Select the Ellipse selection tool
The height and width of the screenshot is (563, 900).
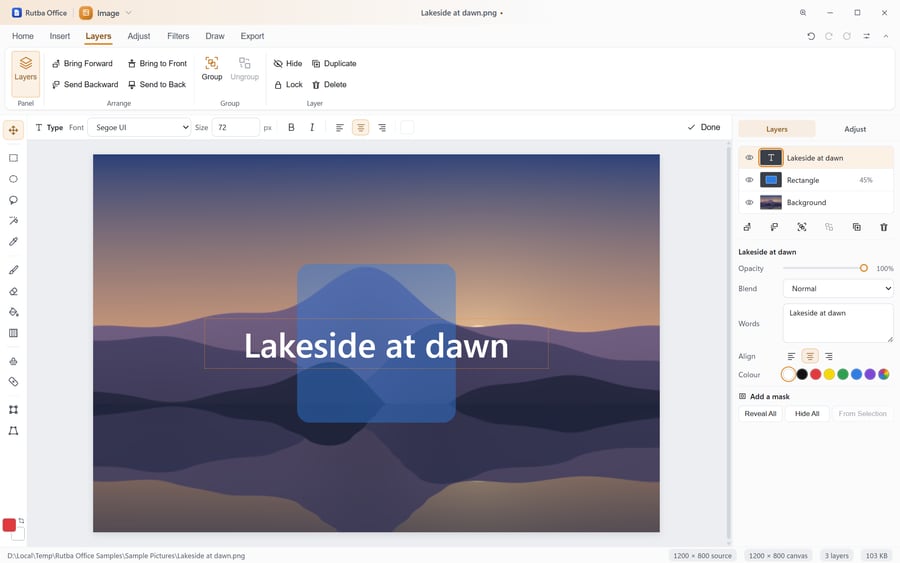[x=13, y=179]
